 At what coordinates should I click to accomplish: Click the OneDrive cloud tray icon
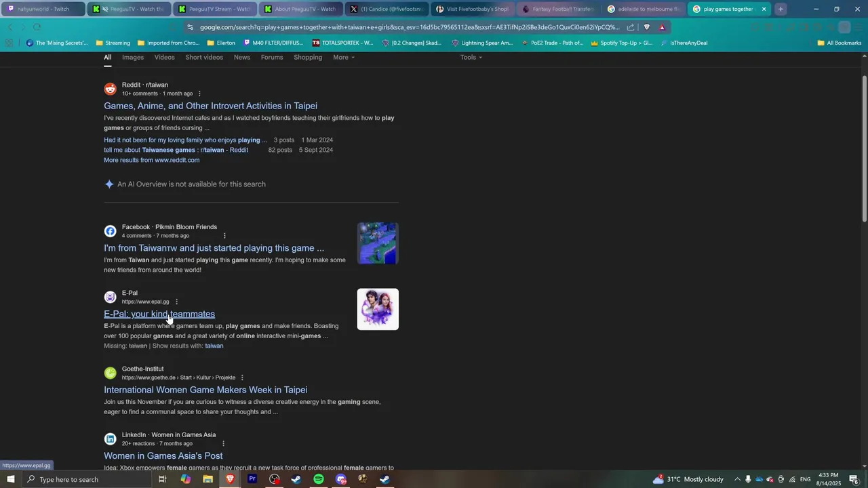(x=759, y=479)
